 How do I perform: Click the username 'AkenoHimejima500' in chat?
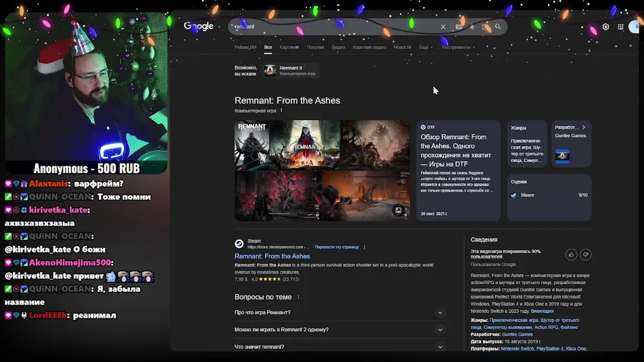(x=70, y=263)
